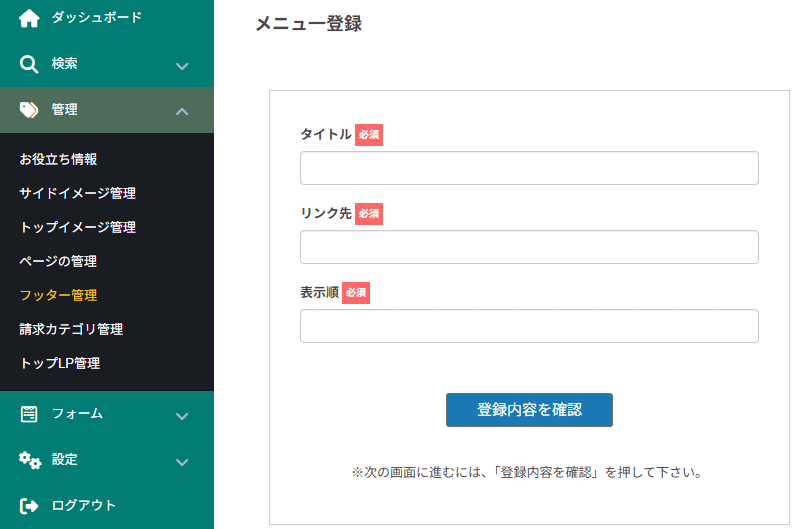Open ページの管理 submenu item

pyautogui.click(x=58, y=261)
